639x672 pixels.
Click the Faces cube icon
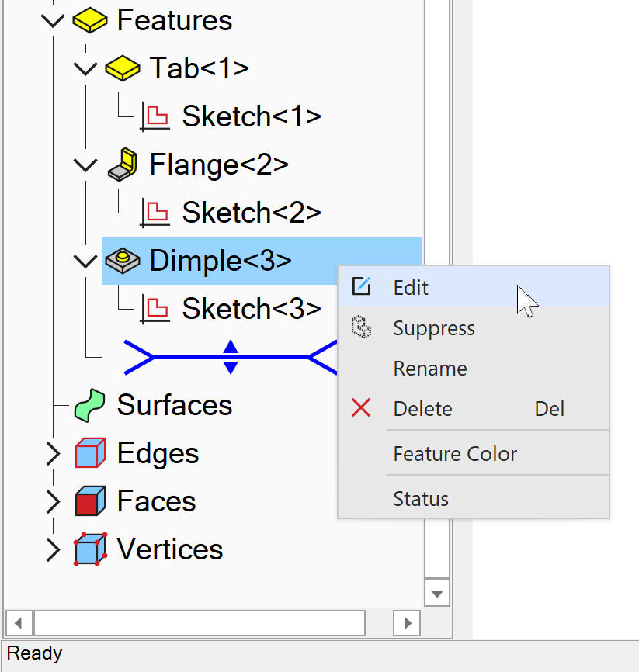tap(89, 501)
